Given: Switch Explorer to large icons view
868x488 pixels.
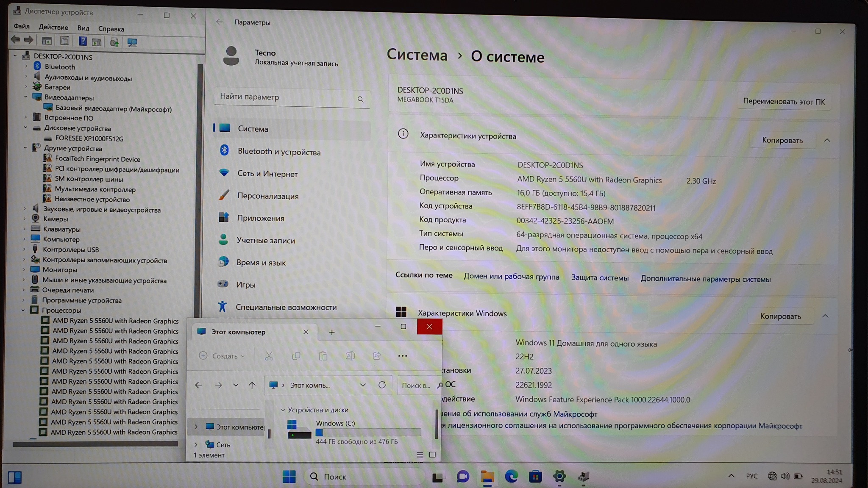Looking at the screenshot, I should tap(432, 455).
